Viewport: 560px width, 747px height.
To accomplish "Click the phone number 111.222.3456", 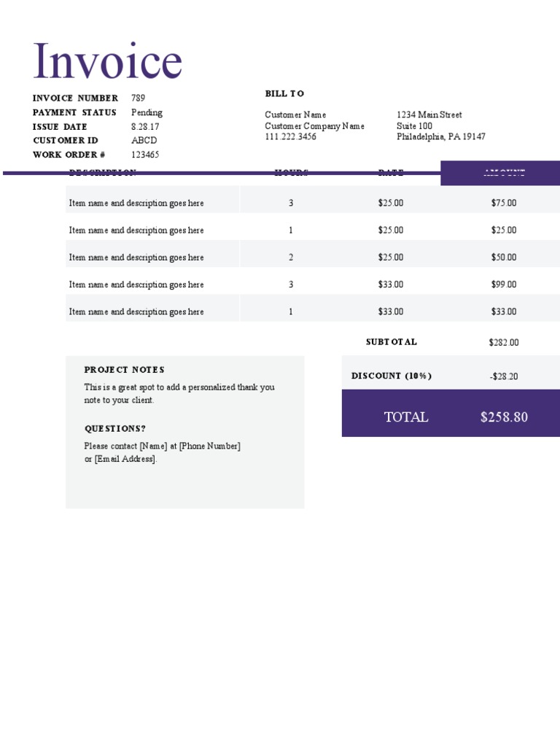I will (x=290, y=136).
